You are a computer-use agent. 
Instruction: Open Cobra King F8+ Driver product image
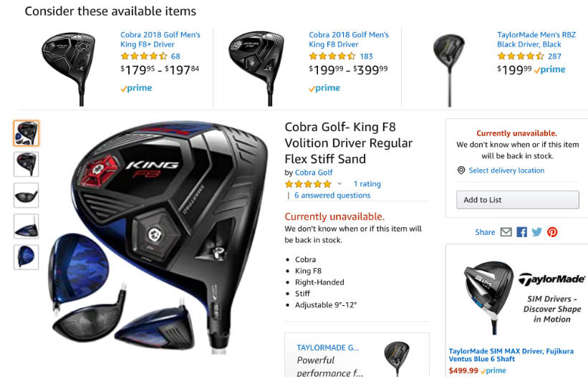(69, 69)
